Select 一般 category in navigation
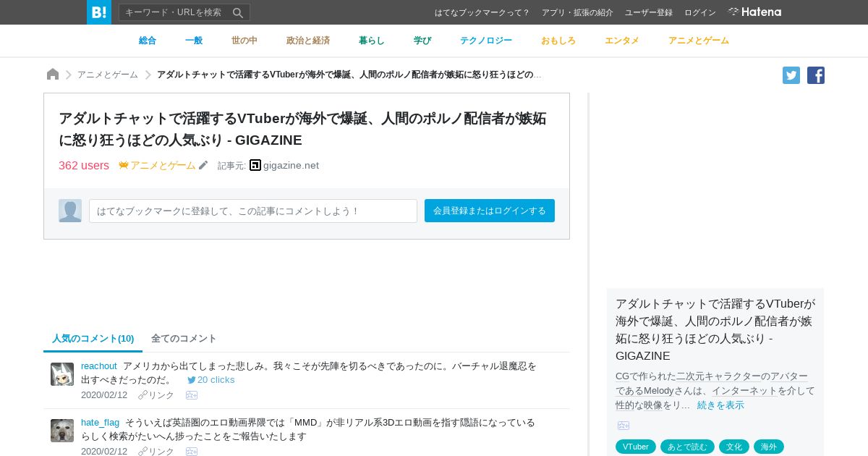This screenshot has height=456, width=868. [194, 41]
